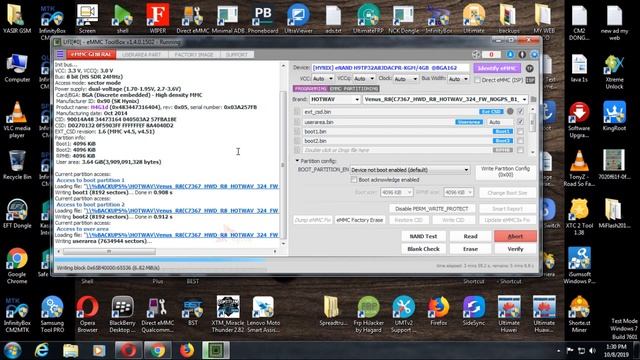
Task: Switch to USERAREA PART tab
Action: [x=141, y=54]
